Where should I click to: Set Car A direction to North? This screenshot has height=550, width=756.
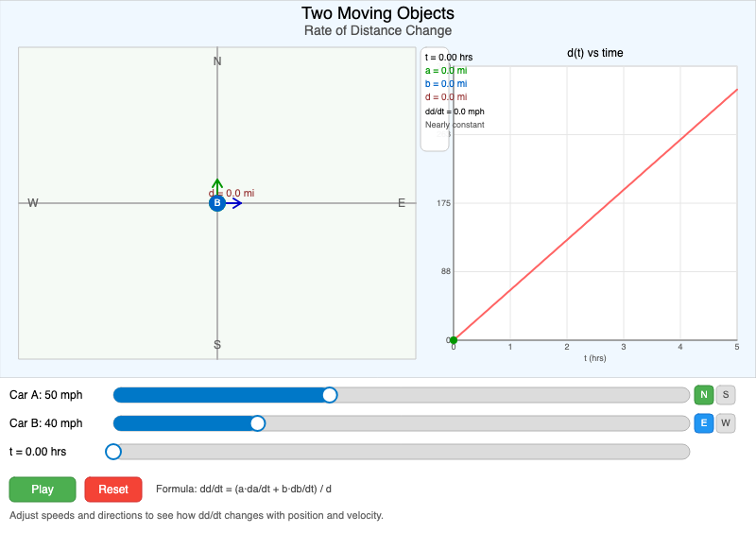pyautogui.click(x=703, y=395)
